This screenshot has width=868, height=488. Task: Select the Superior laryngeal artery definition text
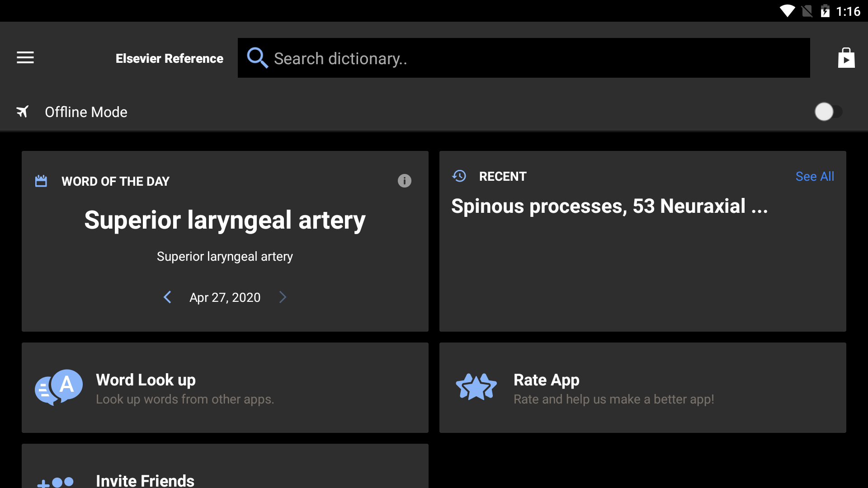(x=225, y=256)
